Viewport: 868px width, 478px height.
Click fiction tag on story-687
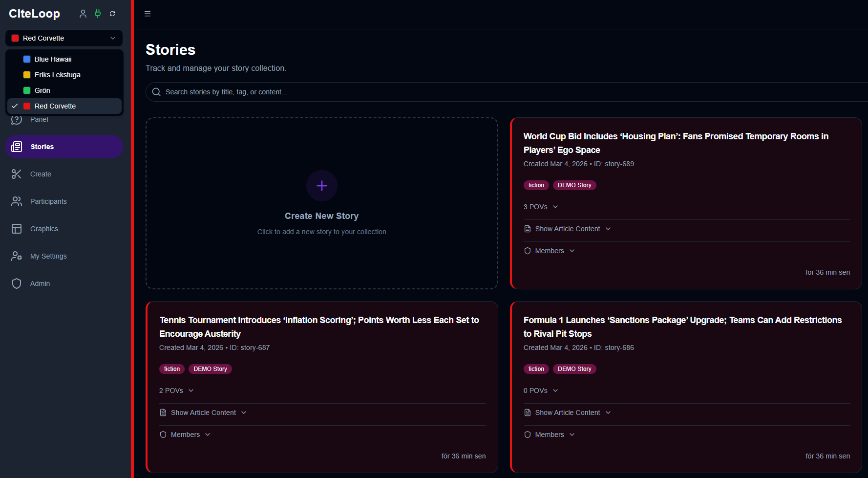(x=172, y=369)
